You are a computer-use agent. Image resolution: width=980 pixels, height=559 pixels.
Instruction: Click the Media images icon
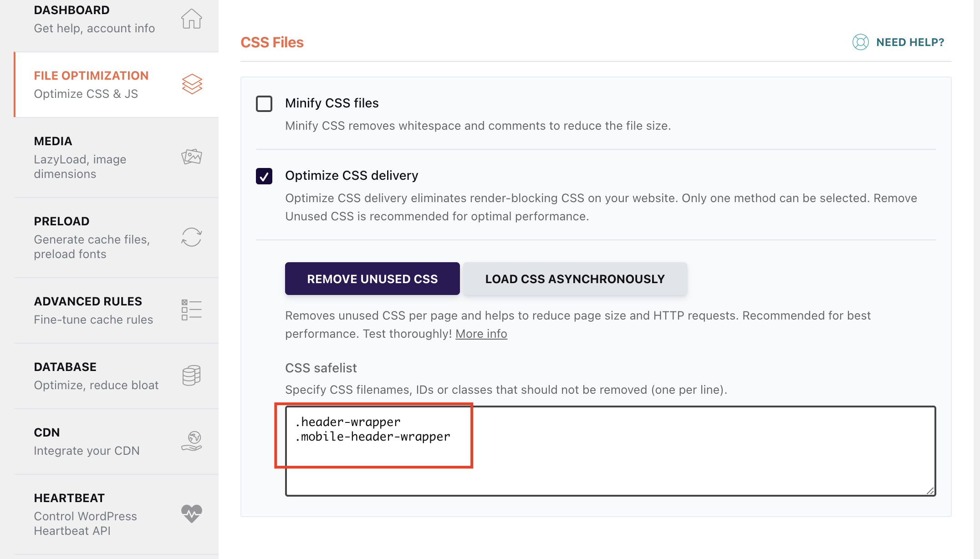[191, 157]
